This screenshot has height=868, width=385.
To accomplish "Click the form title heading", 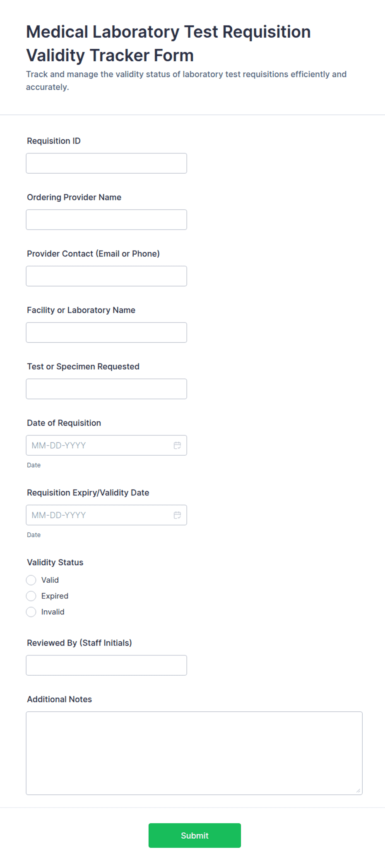I will (x=168, y=43).
